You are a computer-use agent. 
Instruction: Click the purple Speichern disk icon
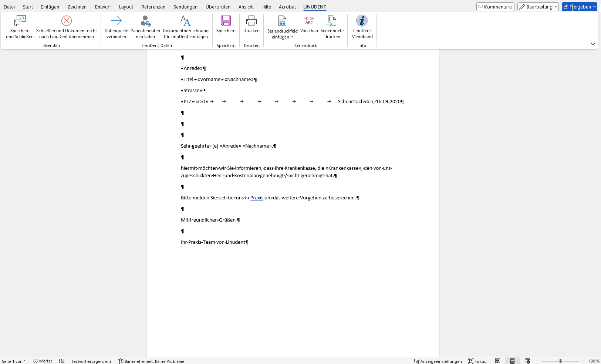pyautogui.click(x=226, y=21)
